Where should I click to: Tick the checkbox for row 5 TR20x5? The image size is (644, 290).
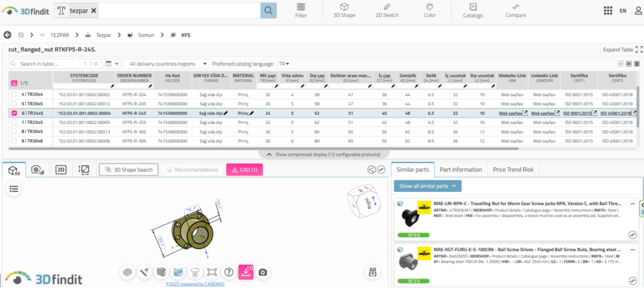pyautogui.click(x=14, y=104)
